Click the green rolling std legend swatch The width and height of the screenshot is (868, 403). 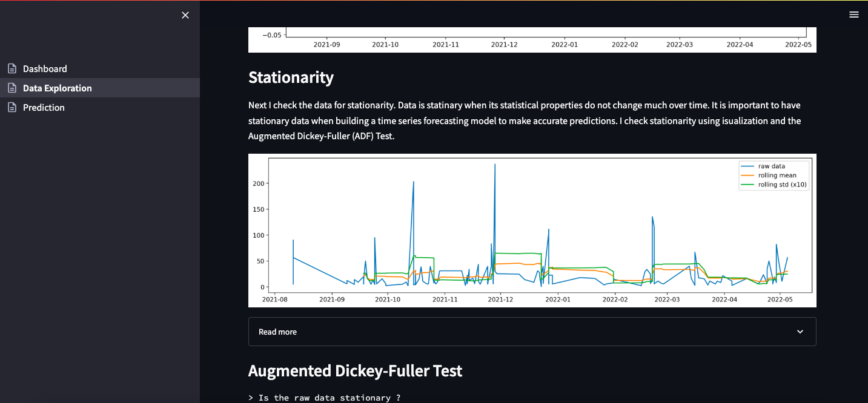747,184
